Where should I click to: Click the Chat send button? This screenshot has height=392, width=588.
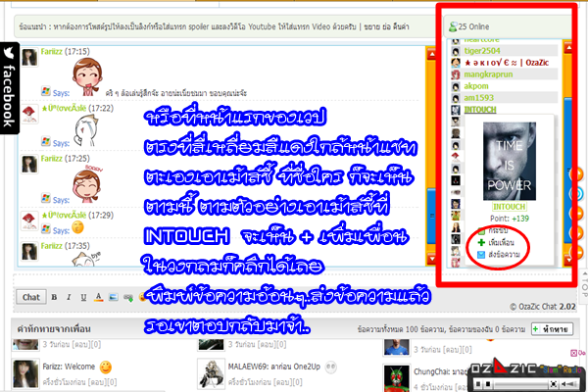[x=31, y=297]
